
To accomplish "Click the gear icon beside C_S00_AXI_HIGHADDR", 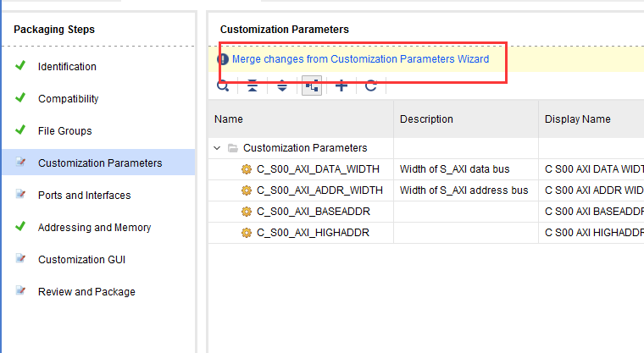I will (x=247, y=232).
